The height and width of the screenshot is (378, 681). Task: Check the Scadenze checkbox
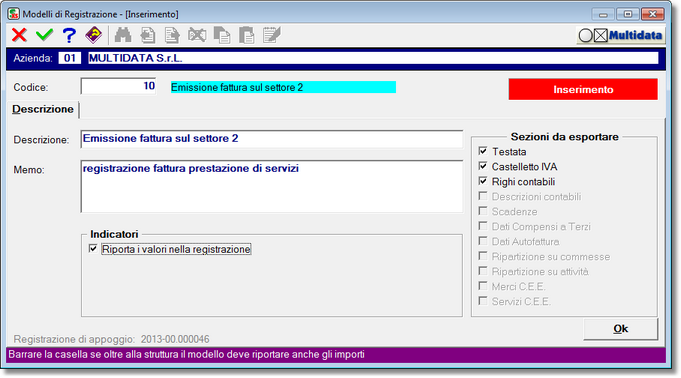483,211
